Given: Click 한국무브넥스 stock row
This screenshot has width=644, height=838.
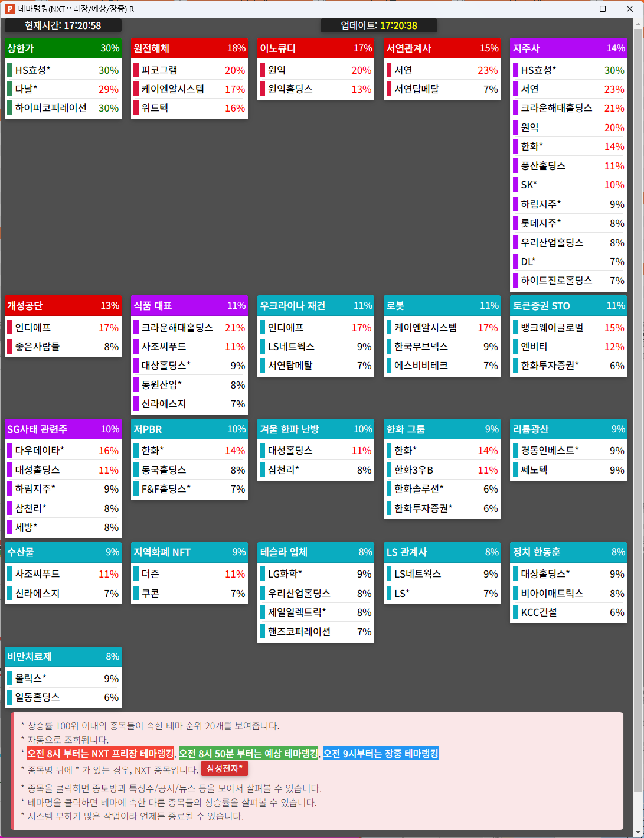Looking at the screenshot, I should click(x=442, y=347).
